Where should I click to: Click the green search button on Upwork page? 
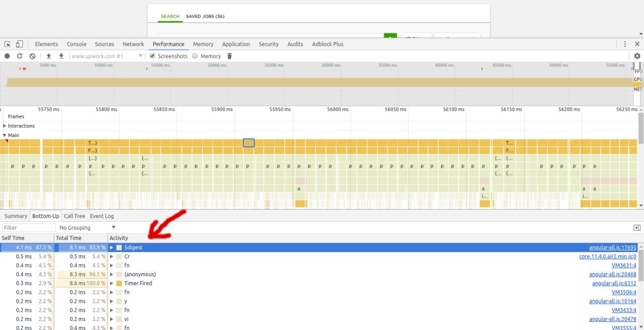click(390, 36)
